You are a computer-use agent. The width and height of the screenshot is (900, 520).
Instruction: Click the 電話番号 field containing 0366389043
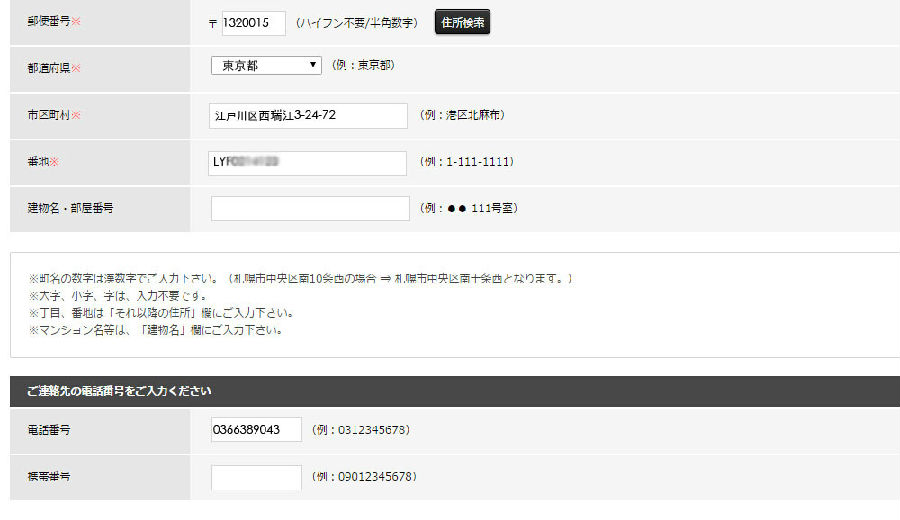coord(256,430)
